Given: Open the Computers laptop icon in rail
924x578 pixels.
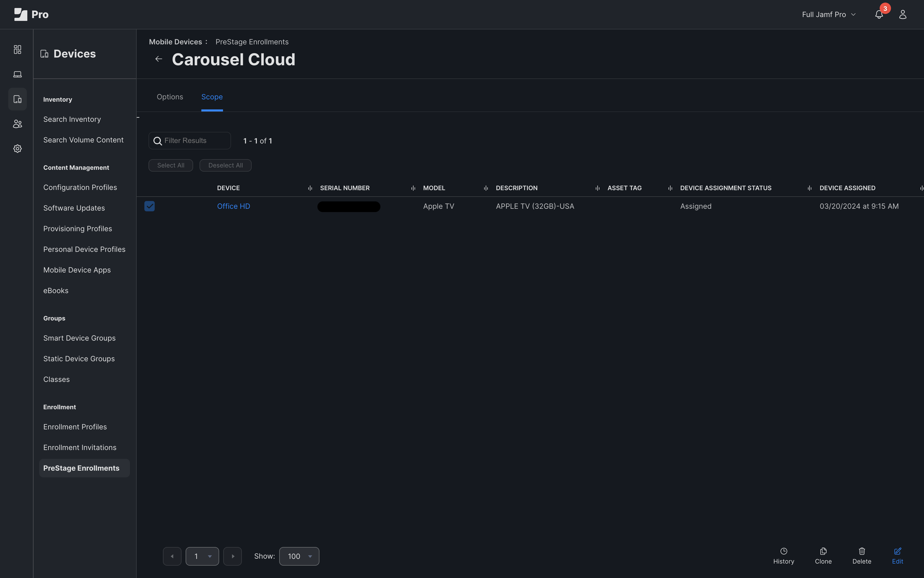Looking at the screenshot, I should point(18,74).
